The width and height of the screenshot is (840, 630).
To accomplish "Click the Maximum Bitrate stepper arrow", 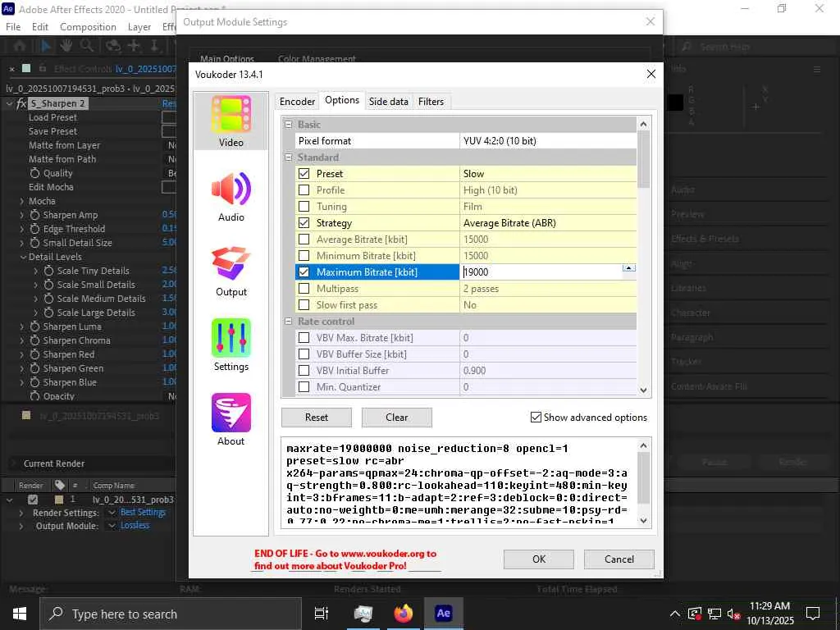I will [x=629, y=268].
